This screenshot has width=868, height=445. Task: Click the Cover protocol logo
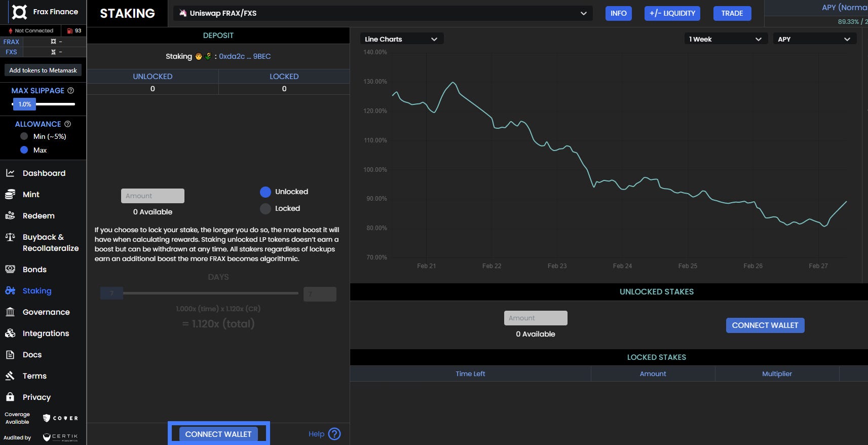click(x=60, y=418)
